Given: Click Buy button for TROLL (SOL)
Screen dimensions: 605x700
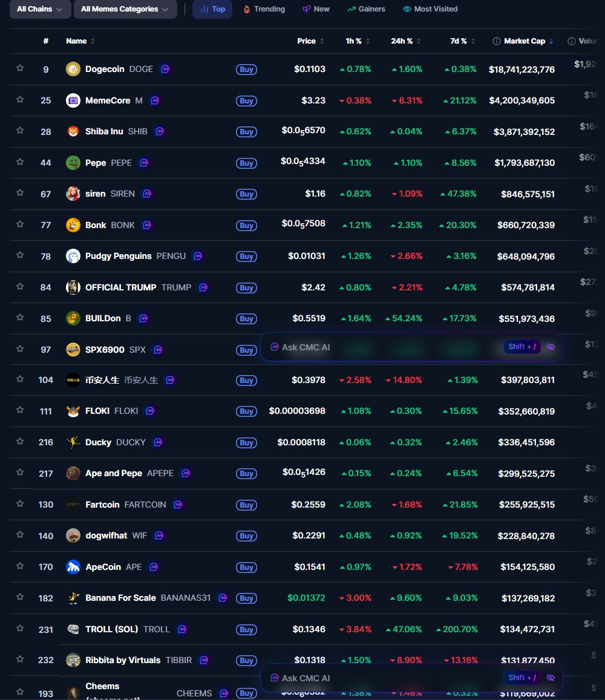Looking at the screenshot, I should pos(246,629).
